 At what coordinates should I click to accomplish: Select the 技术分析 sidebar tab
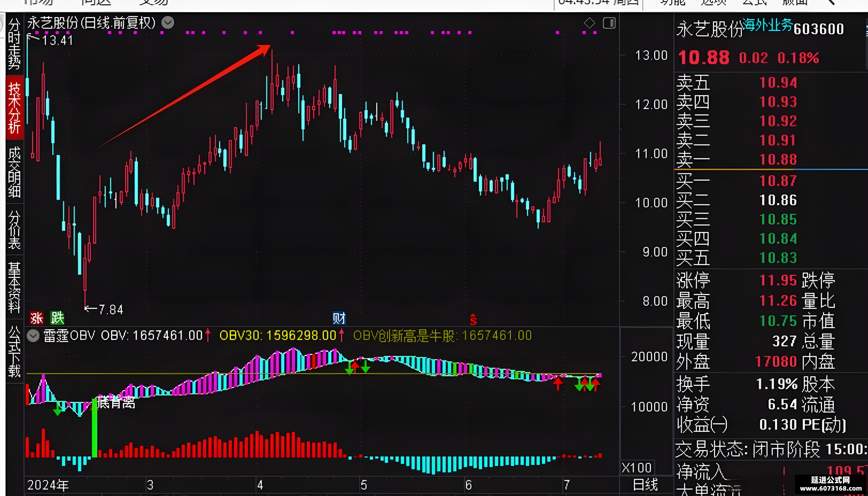tap(14, 108)
